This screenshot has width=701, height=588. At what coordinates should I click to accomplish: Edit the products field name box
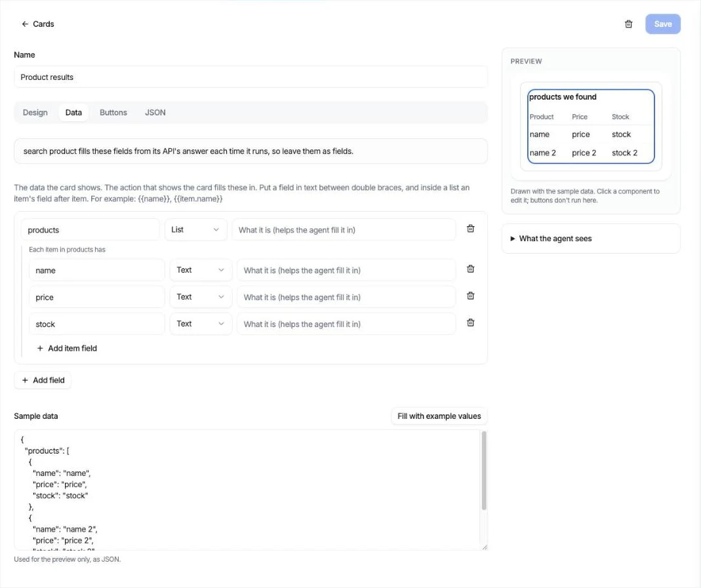tap(90, 229)
